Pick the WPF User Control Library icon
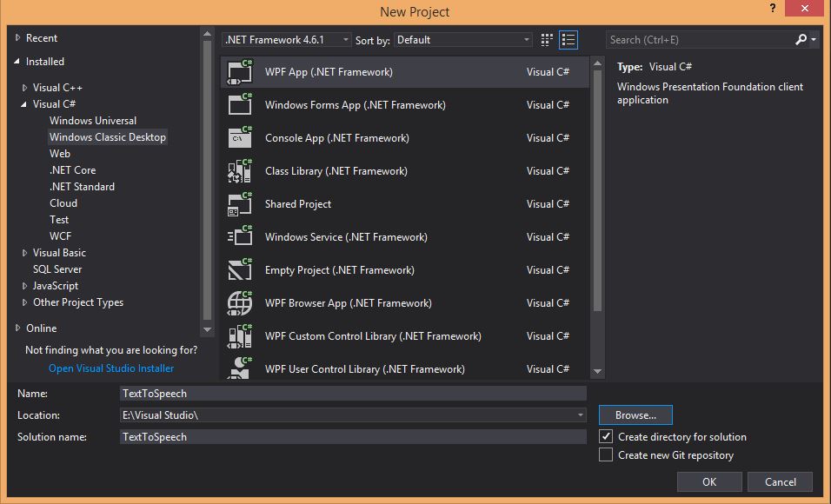831x504 pixels. pyautogui.click(x=240, y=368)
